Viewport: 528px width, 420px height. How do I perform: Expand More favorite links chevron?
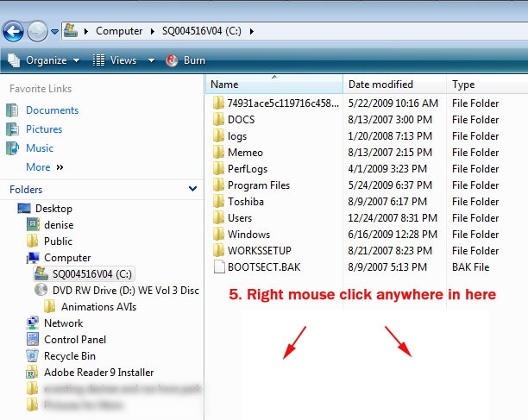point(60,167)
